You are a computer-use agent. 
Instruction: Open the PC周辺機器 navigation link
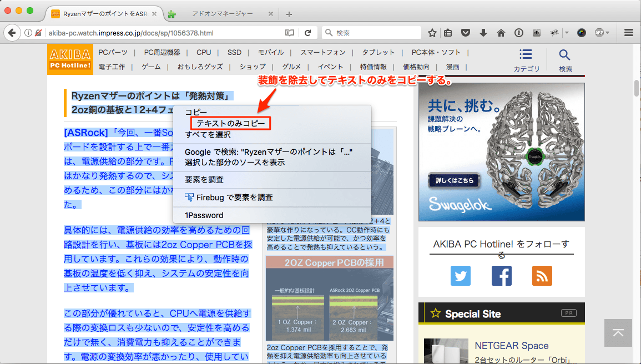(x=162, y=52)
